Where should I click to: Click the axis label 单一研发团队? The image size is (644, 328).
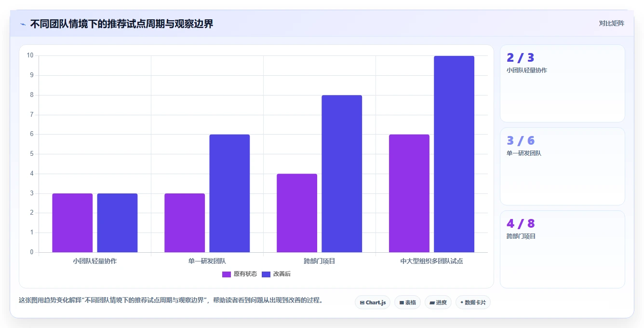pos(207,261)
